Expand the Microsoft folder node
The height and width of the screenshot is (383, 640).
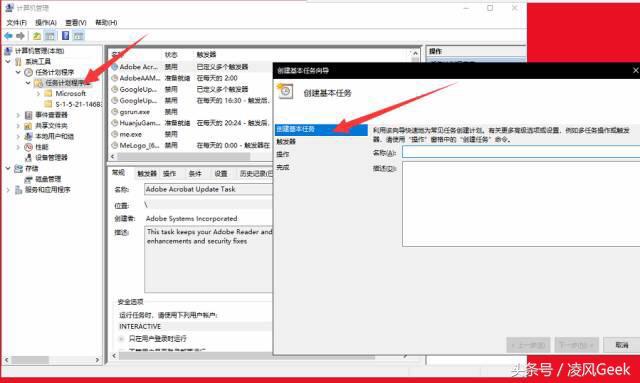[38, 94]
